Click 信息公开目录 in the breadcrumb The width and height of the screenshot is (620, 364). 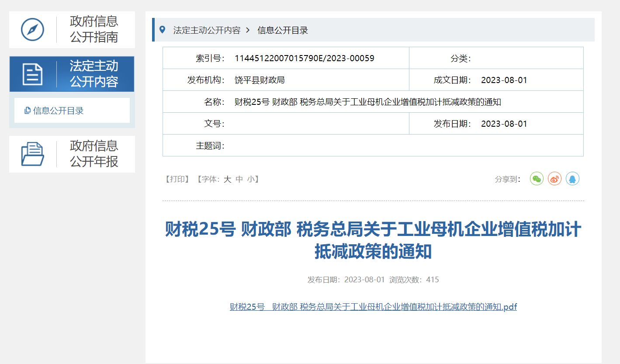coord(283,30)
